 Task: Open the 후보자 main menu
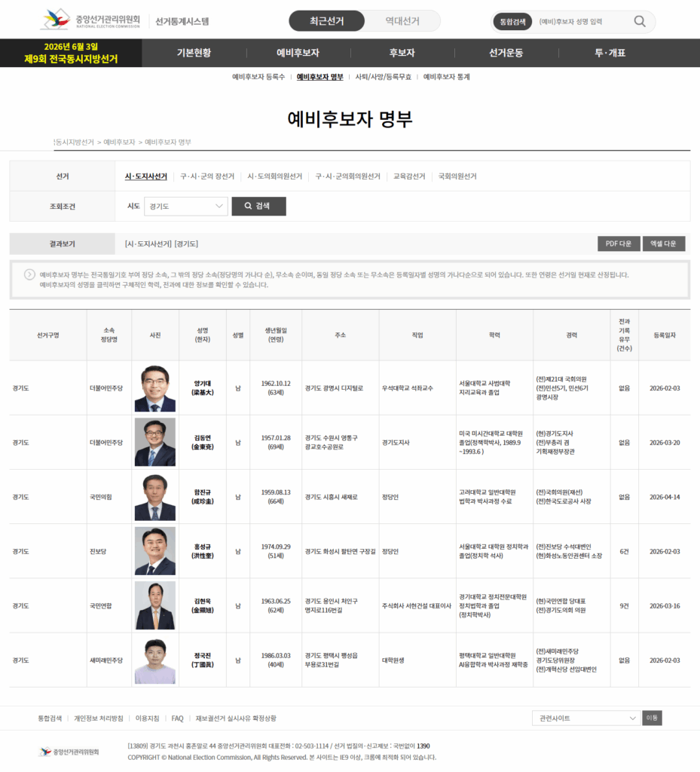click(402, 53)
